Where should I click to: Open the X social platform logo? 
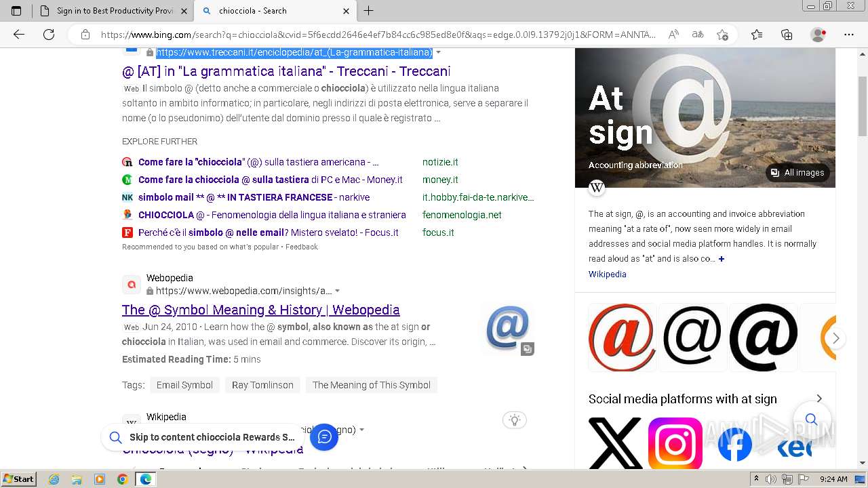(x=615, y=443)
